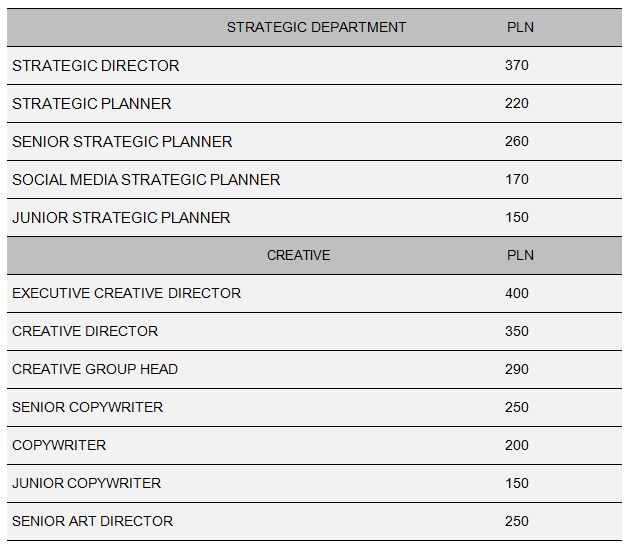The width and height of the screenshot is (630, 549).
Task: Select the 170 rate value
Action: 517,180
